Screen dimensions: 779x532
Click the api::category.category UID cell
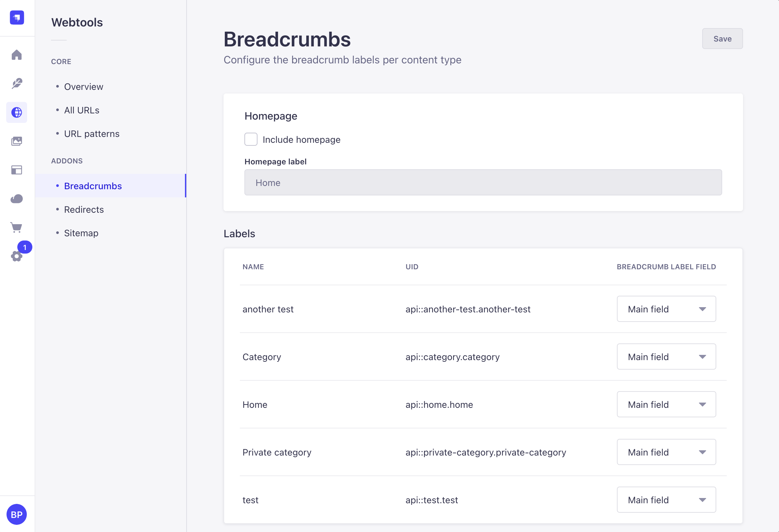pyautogui.click(x=453, y=357)
